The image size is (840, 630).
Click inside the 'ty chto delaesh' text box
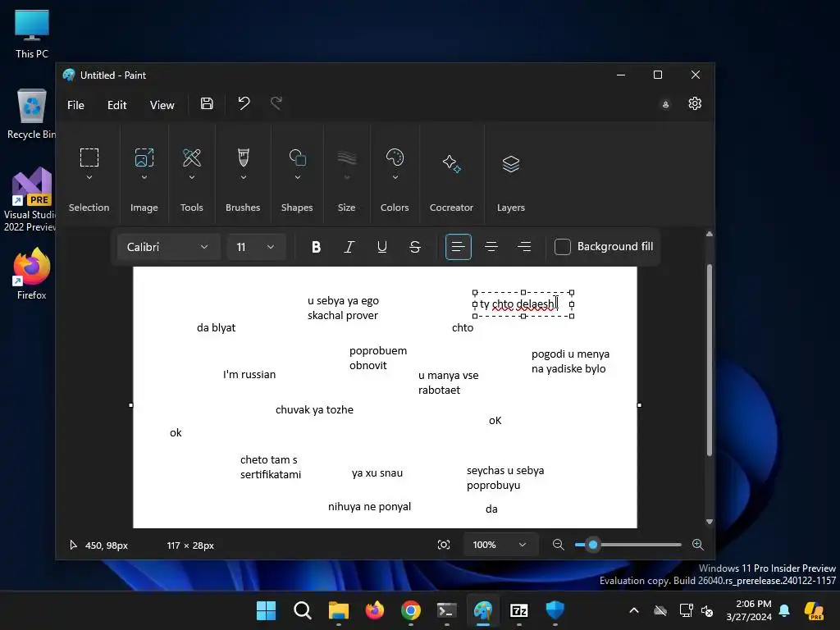pos(523,304)
